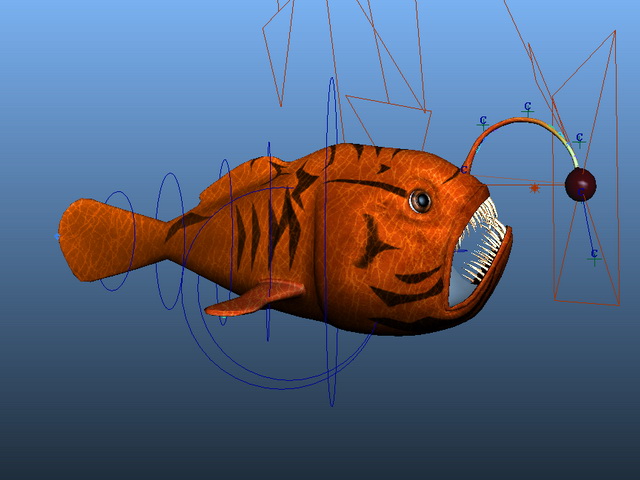This screenshot has width=640, height=480.
Task: Select the orange bow-tie wireframe control behind the lure
Action: point(586,167)
